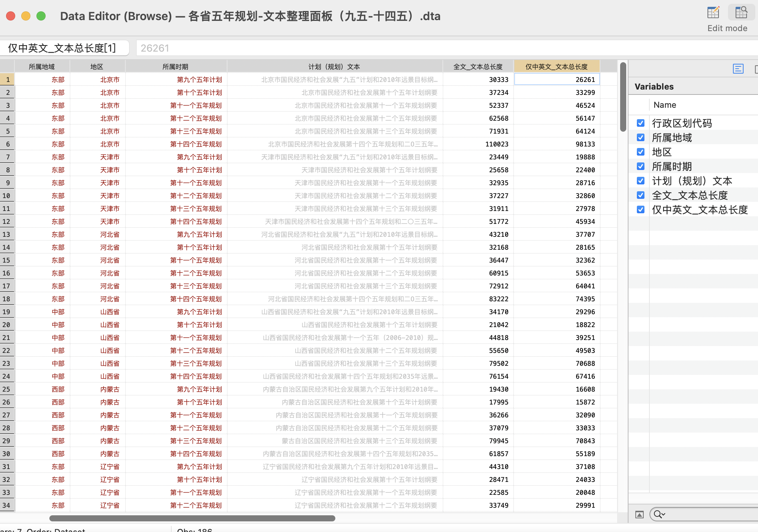Select the 地区 variable in Variables list
This screenshot has width=758, height=532.
(x=662, y=152)
